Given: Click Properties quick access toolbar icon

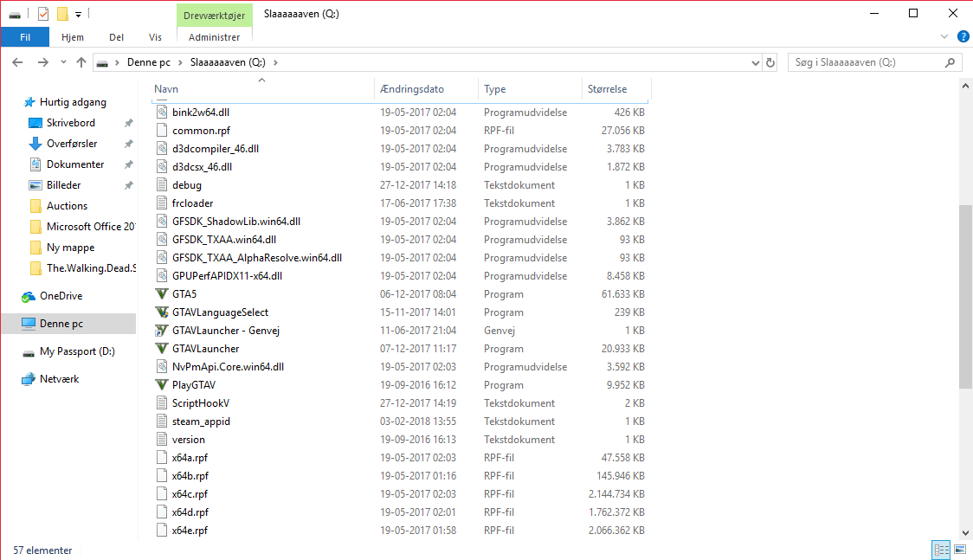Looking at the screenshot, I should coord(42,14).
